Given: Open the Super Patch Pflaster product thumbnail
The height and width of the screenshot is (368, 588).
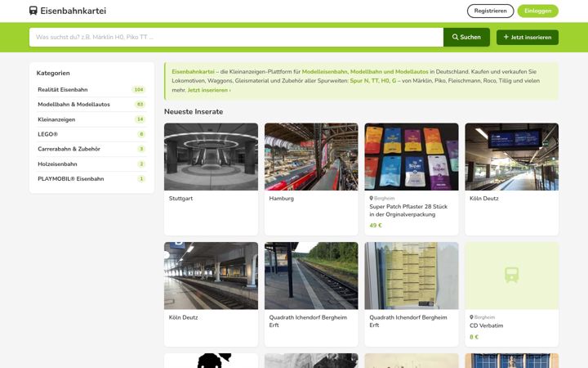Looking at the screenshot, I should [x=412, y=156].
